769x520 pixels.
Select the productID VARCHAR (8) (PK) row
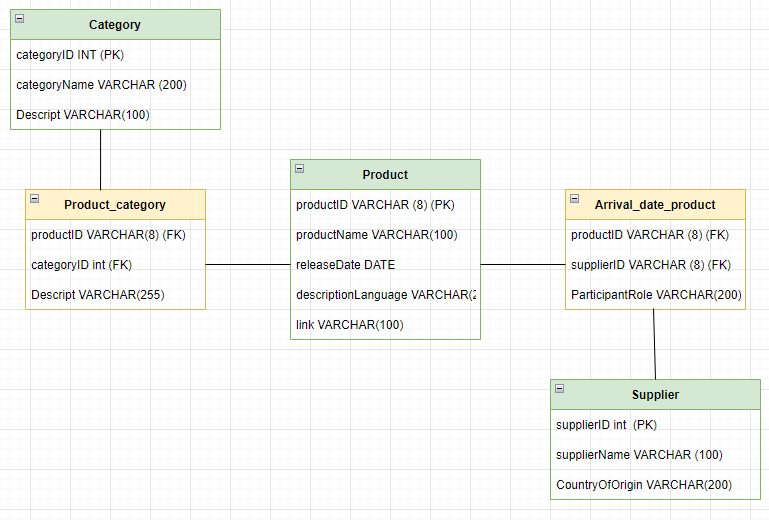click(385, 205)
